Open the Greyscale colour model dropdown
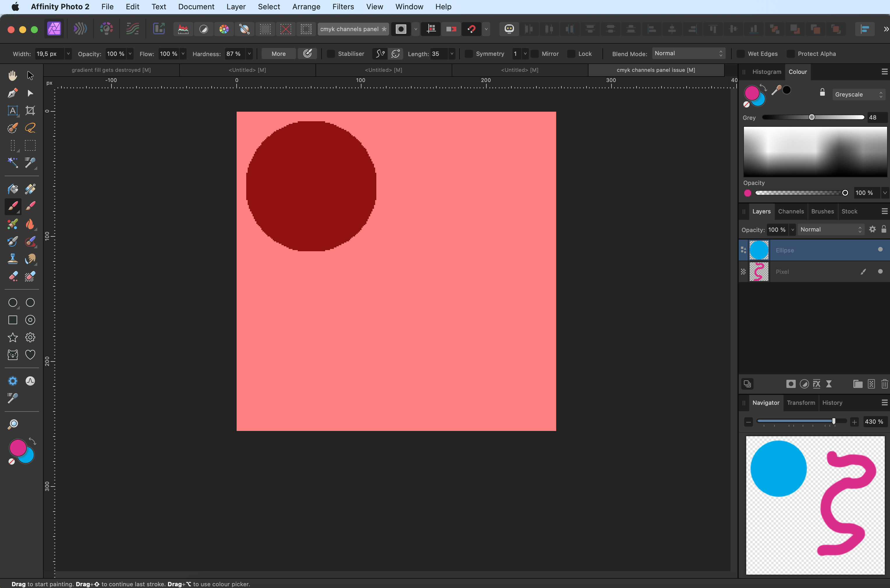 tap(859, 95)
